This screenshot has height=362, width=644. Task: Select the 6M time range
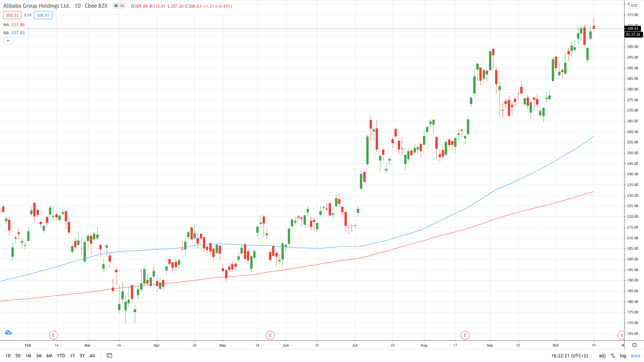pos(49,356)
